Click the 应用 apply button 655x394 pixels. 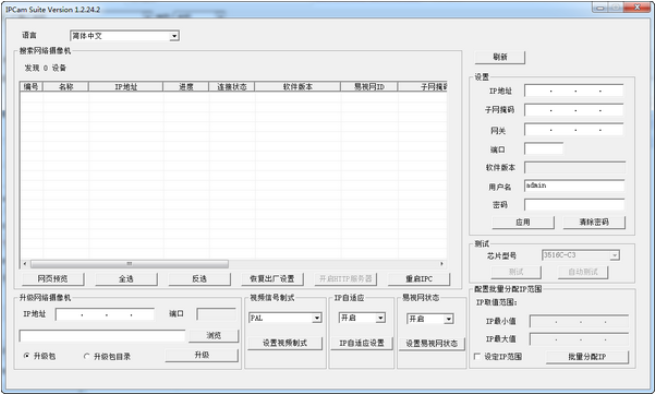click(523, 222)
